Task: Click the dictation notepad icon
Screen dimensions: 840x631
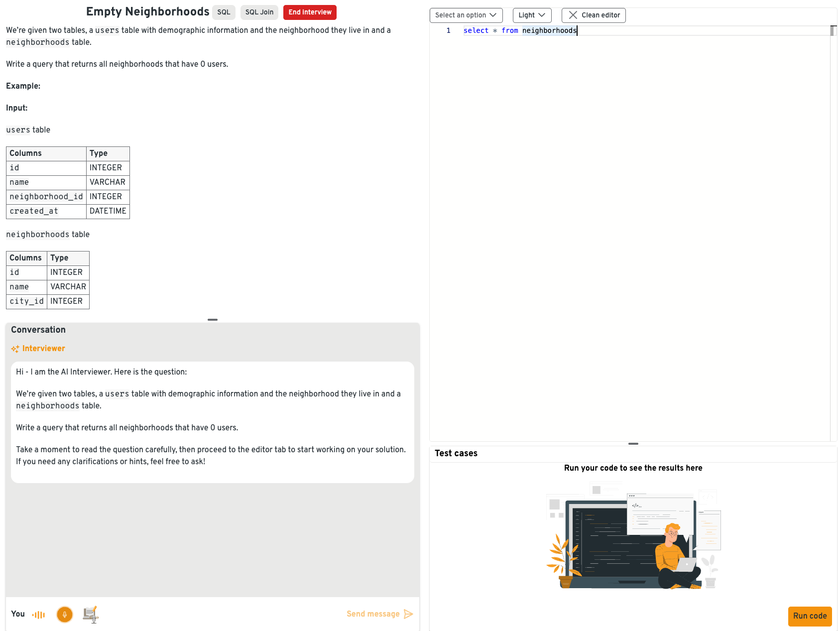Action: [x=91, y=615]
